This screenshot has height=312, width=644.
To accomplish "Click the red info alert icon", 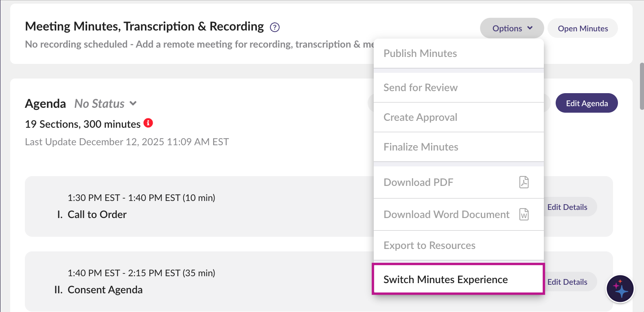I will tap(148, 123).
